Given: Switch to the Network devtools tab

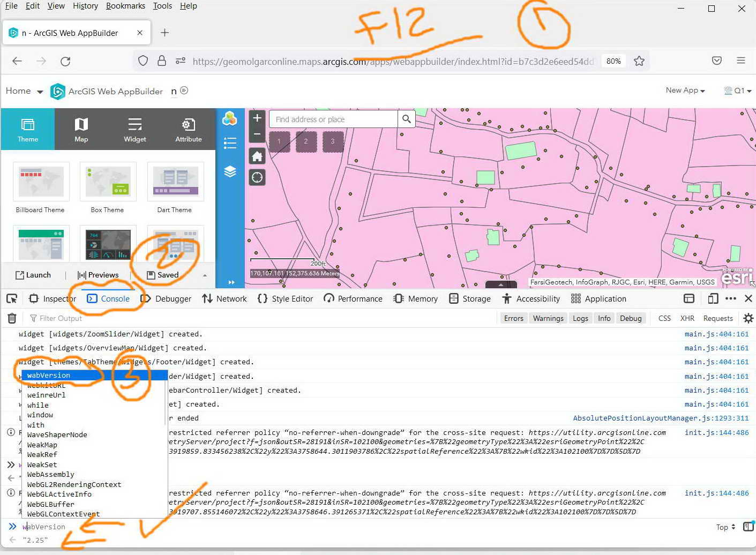Looking at the screenshot, I should pyautogui.click(x=224, y=298).
